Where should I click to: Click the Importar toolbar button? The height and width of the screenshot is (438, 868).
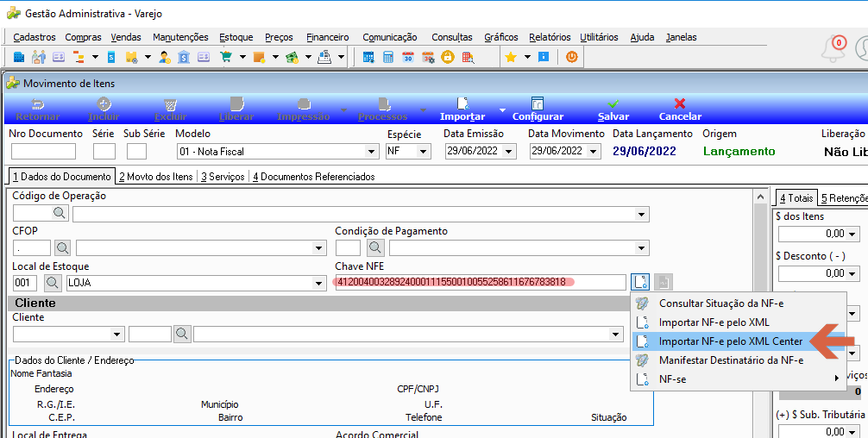[x=462, y=109]
